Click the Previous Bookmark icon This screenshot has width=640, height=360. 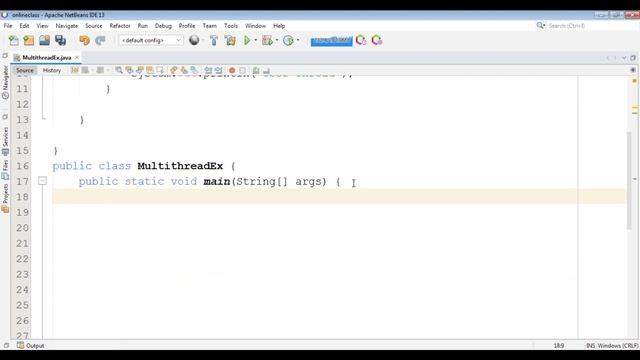click(x=174, y=70)
